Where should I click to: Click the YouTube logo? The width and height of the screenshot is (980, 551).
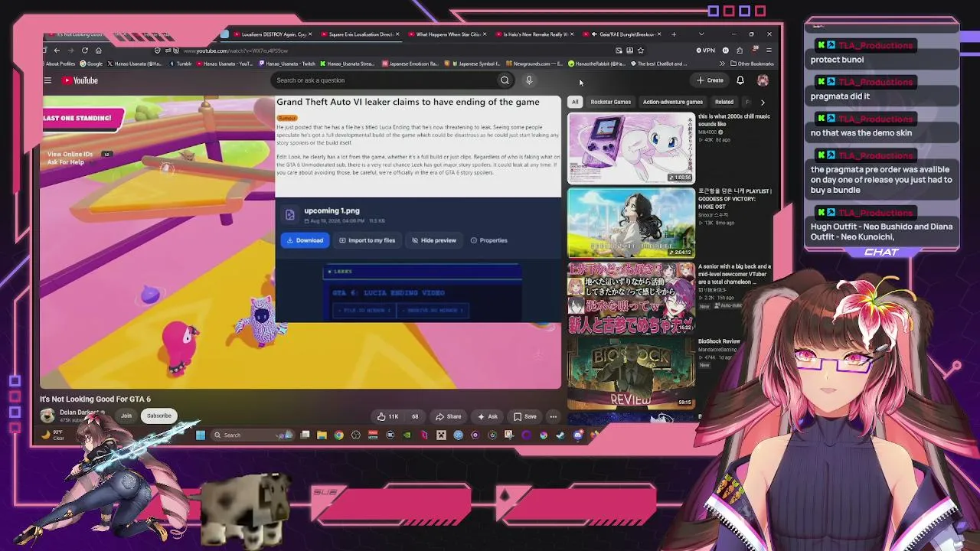point(80,80)
